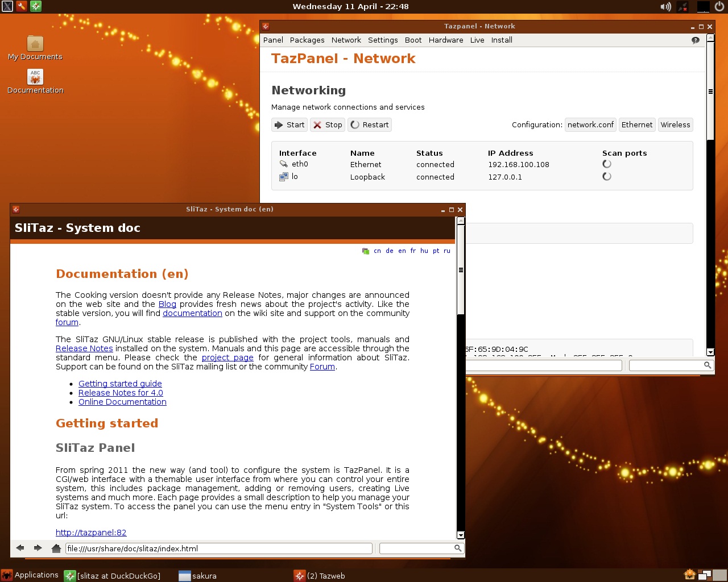Image resolution: width=728 pixels, height=582 pixels.
Task: Click the clock showing Wednesday 11 April
Action: coord(350,7)
